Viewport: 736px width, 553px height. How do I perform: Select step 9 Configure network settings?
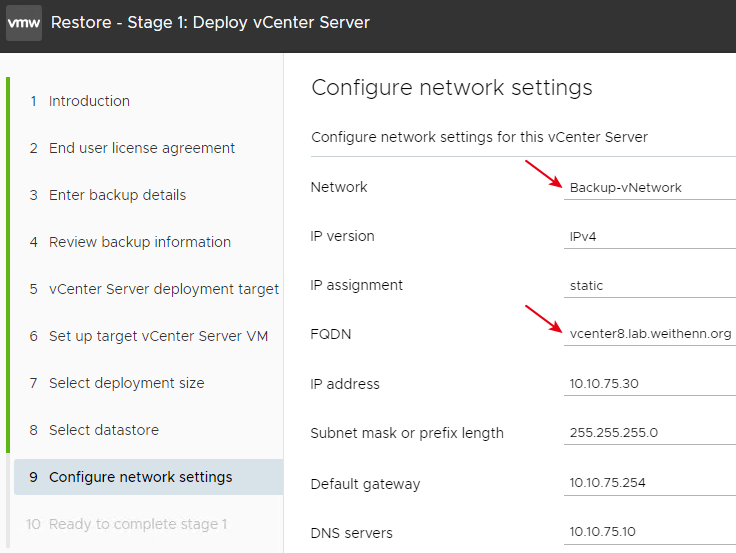[149, 477]
